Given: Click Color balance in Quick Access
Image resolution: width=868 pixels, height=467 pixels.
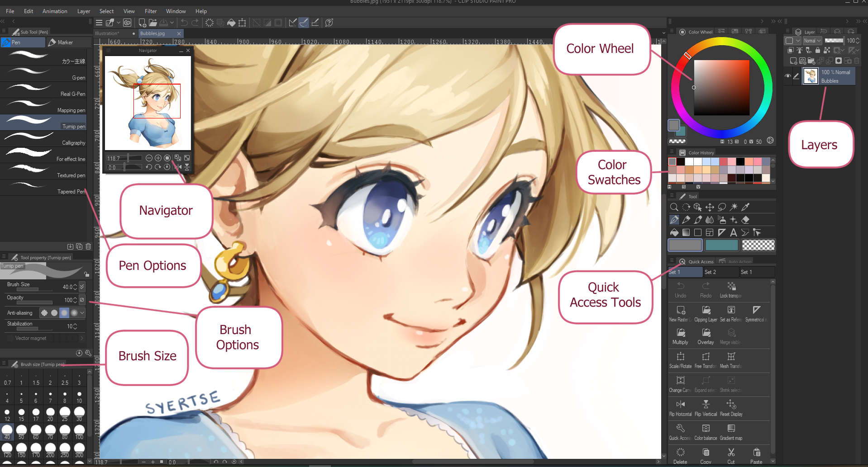Looking at the screenshot, I should pyautogui.click(x=706, y=432).
